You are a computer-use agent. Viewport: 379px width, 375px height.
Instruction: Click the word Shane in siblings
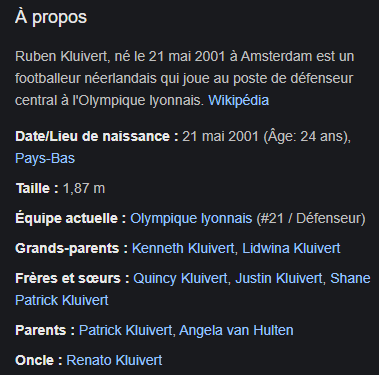pyautogui.click(x=350, y=278)
